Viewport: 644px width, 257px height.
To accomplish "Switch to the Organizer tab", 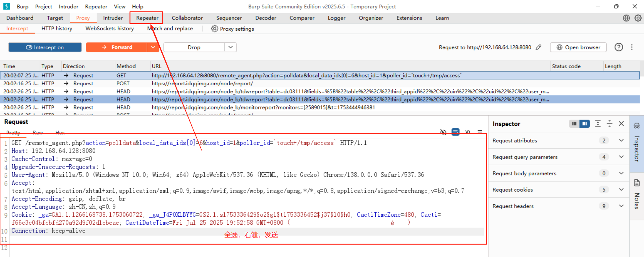I will [371, 18].
